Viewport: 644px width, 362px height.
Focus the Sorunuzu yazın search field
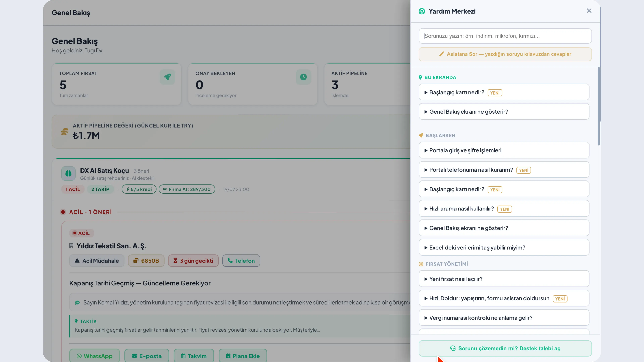(505, 36)
